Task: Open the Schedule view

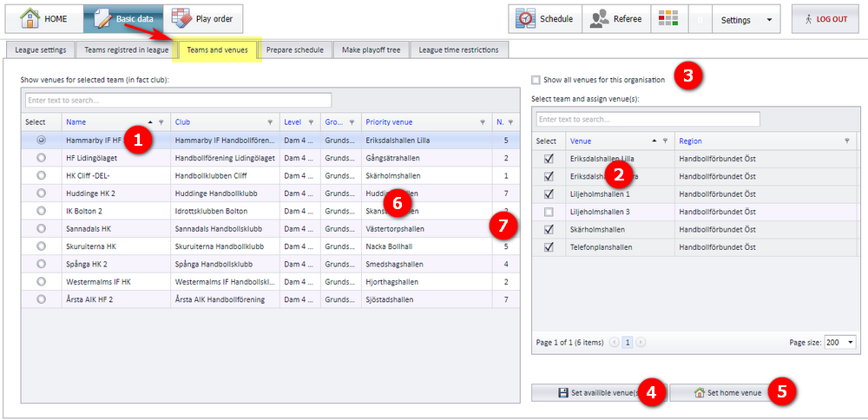Action: (x=545, y=19)
